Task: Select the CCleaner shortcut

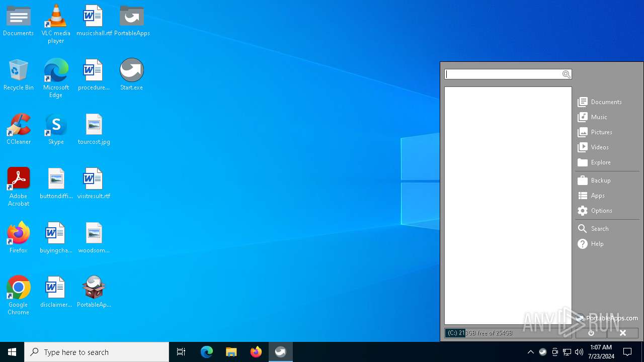Action: pyautogui.click(x=19, y=130)
